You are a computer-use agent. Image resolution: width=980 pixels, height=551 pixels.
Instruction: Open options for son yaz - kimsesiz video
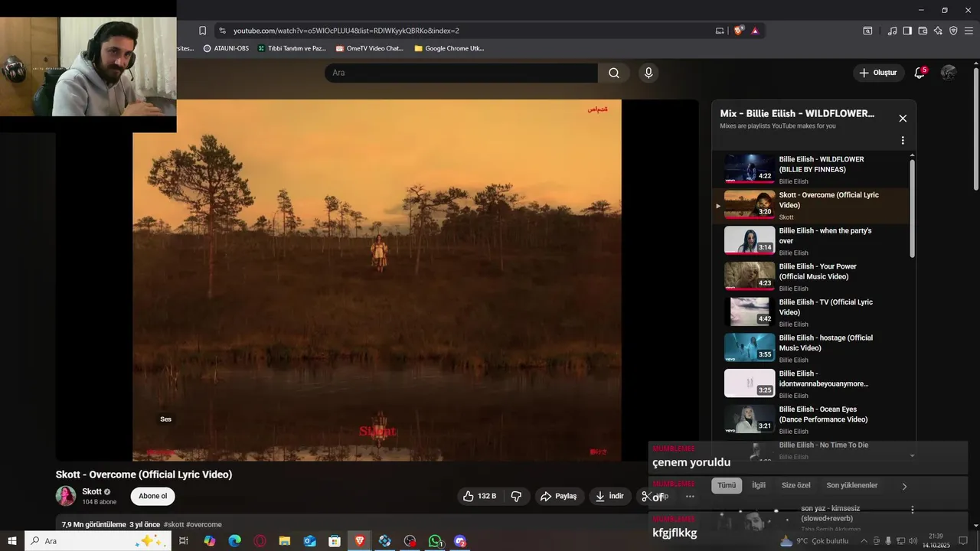pos(912,510)
